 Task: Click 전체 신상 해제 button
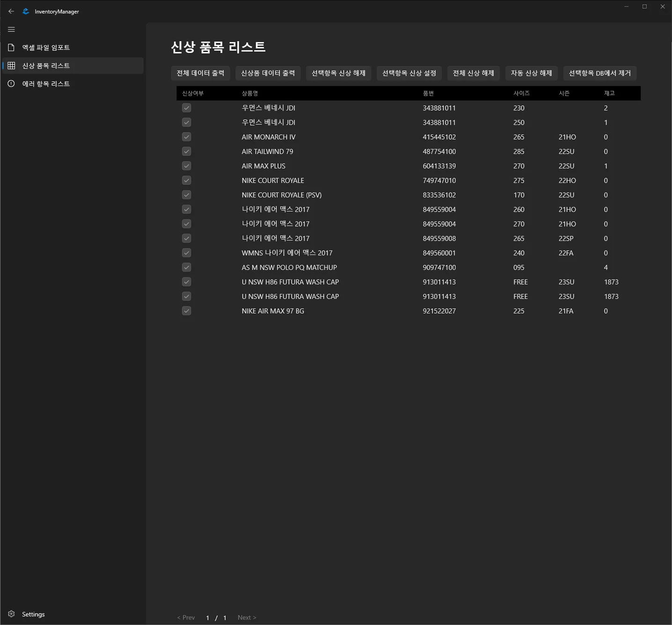474,73
